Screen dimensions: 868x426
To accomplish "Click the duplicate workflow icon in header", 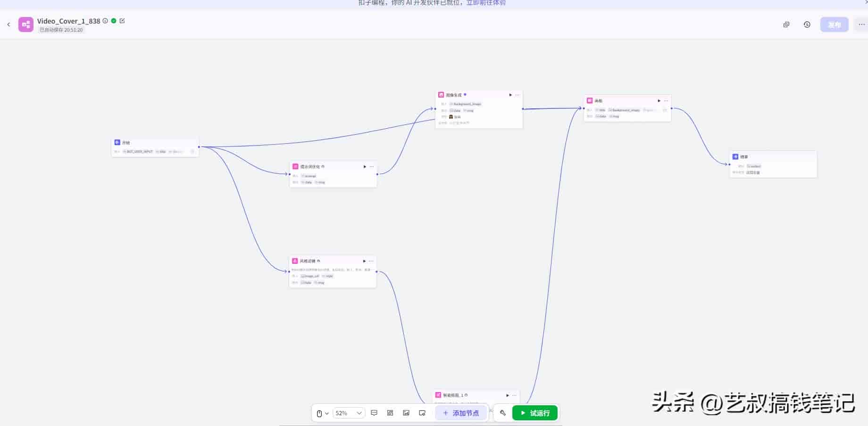I will coord(786,25).
